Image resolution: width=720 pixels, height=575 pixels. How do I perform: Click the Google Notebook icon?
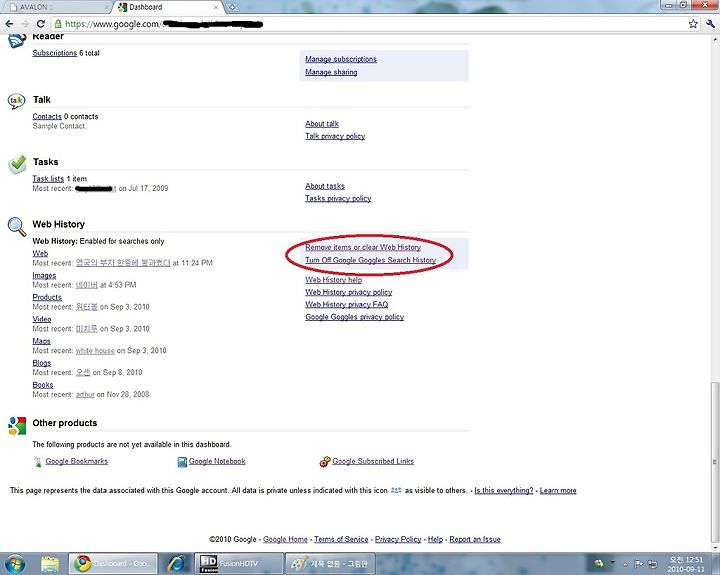pos(182,462)
